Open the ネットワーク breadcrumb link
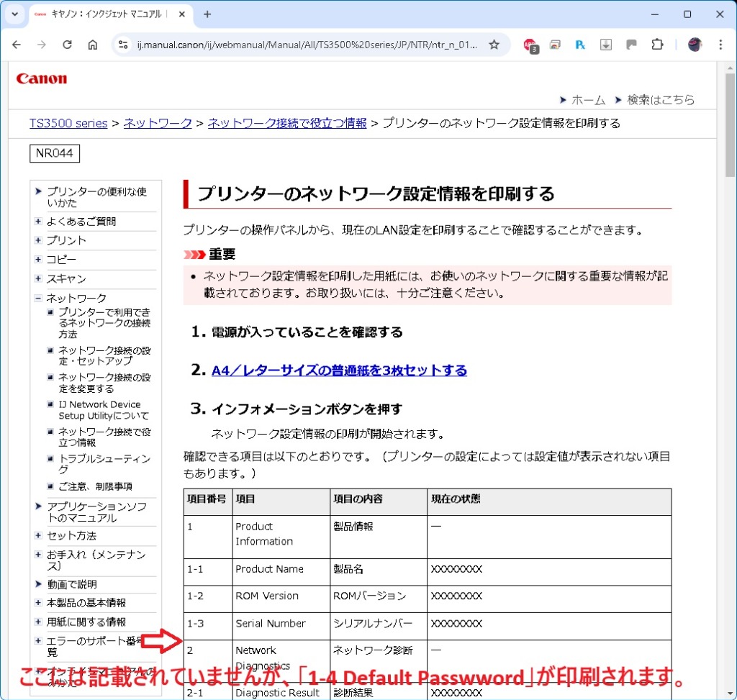 pyautogui.click(x=158, y=123)
